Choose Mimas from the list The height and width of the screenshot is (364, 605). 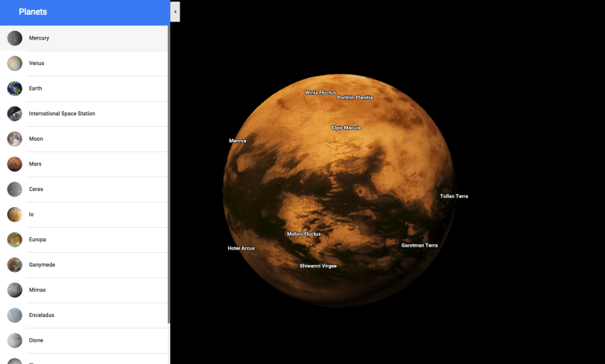click(x=37, y=290)
